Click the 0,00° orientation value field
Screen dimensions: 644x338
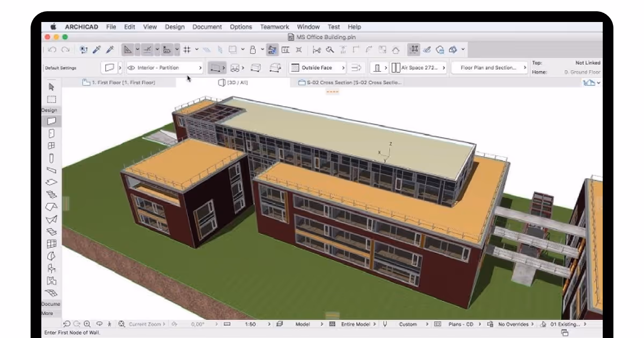(197, 324)
